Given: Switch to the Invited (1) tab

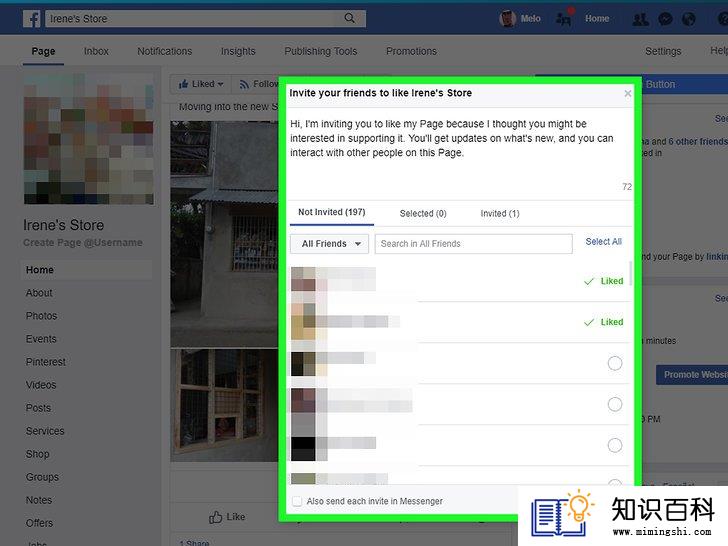Looking at the screenshot, I should 500,214.
